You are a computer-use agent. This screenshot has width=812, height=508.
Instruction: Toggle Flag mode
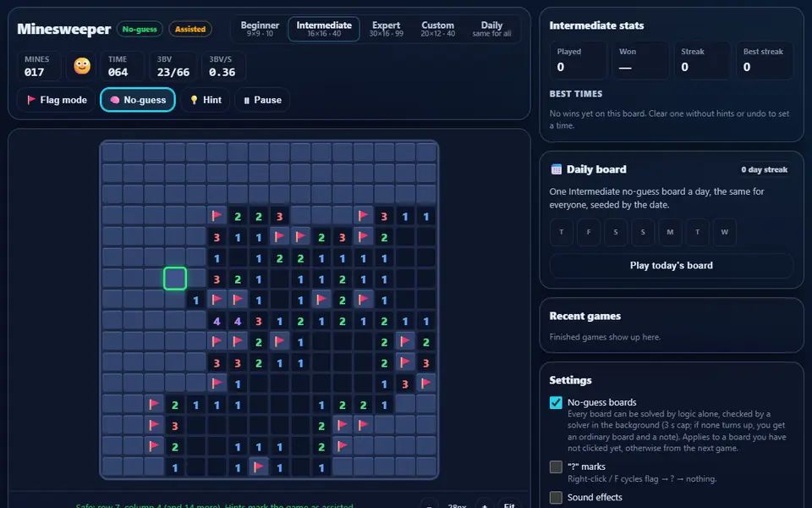[x=57, y=100]
